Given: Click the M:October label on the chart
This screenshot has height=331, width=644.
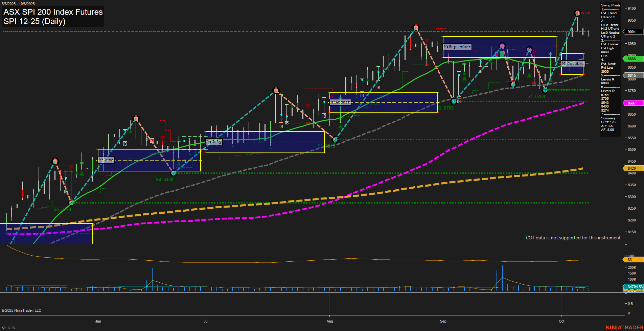Looking at the screenshot, I should point(572,64).
